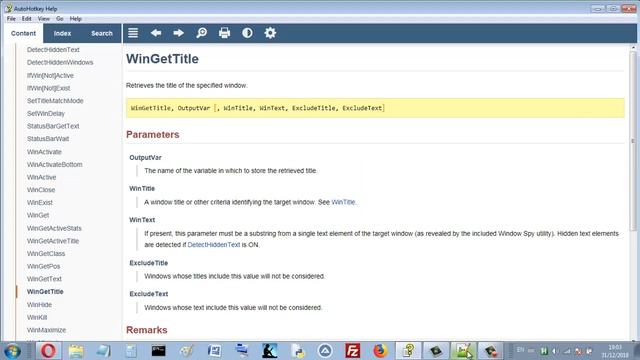Open WinActivate topic
Image resolution: width=640 pixels, height=360 pixels.
pyautogui.click(x=44, y=152)
